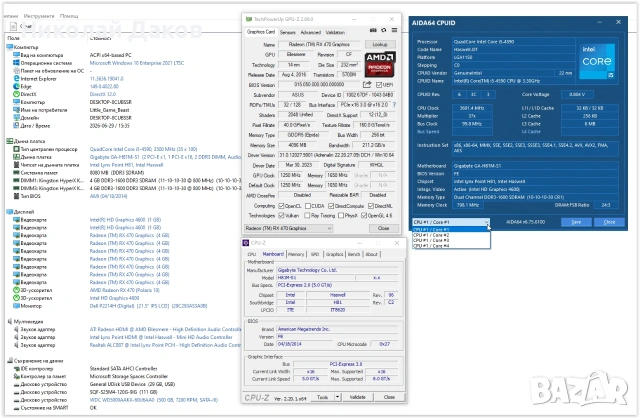Switch to the Sensors tab in GPU-Z
The width and height of the screenshot is (640, 418).
pos(288,32)
